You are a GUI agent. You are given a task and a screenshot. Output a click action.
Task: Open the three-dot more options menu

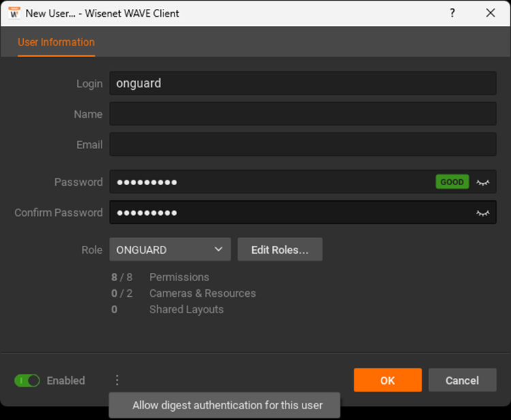pyautogui.click(x=117, y=380)
